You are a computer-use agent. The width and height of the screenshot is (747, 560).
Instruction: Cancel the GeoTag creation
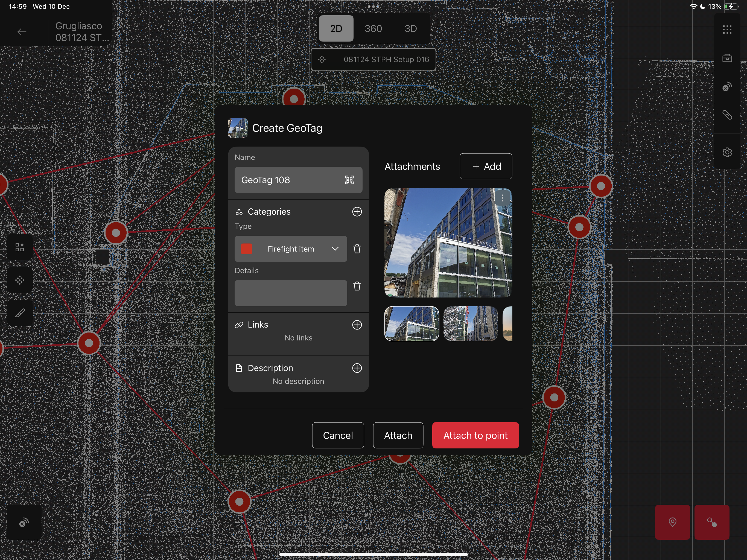tap(338, 435)
